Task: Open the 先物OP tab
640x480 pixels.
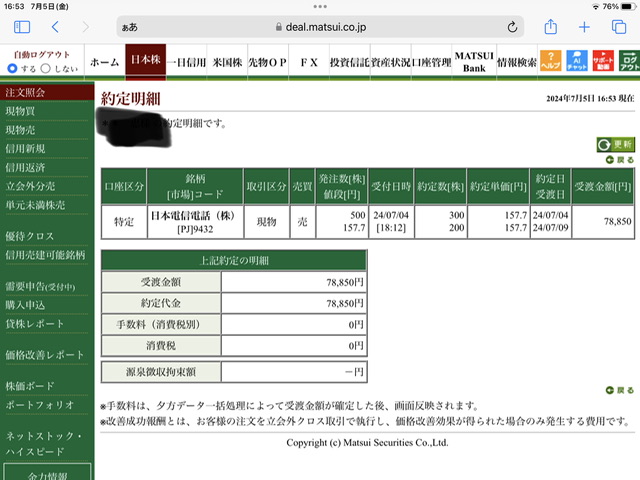Action: (x=268, y=62)
